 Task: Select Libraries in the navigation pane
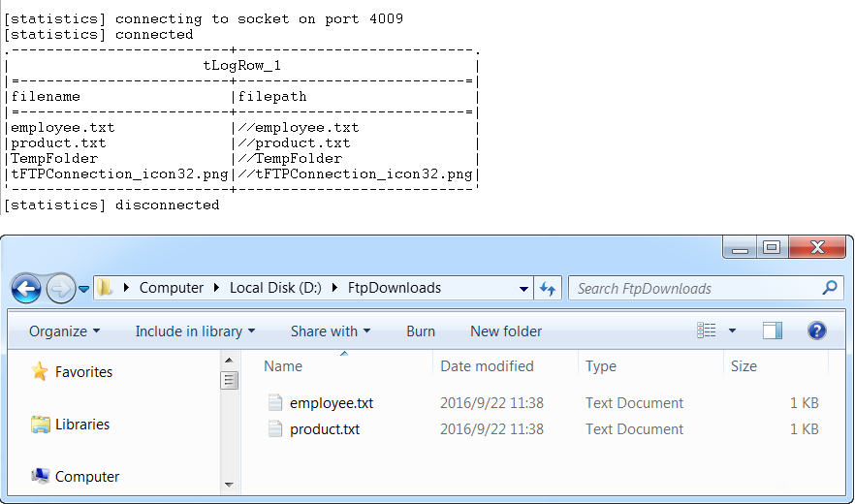(x=82, y=425)
